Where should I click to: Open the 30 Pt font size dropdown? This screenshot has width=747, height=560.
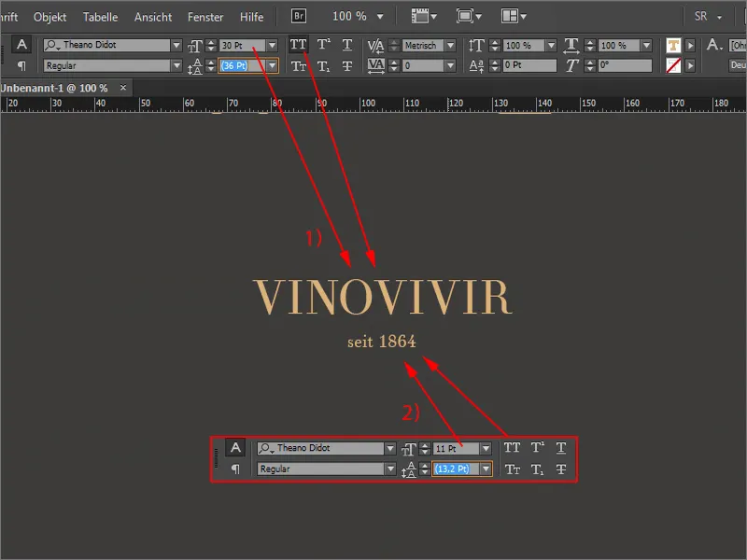click(x=272, y=45)
